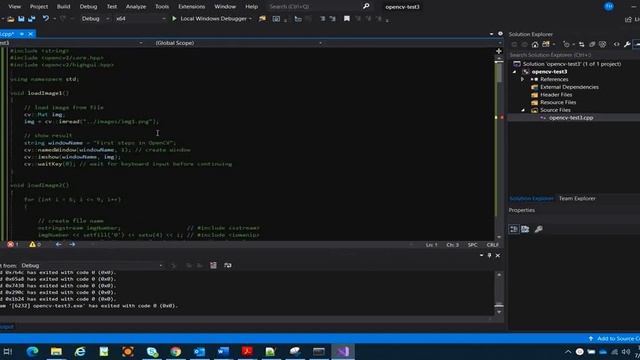Click Solution Explorer switch views icon
Image resolution: width=640 pixels, height=360 pixels.
coord(546,44)
